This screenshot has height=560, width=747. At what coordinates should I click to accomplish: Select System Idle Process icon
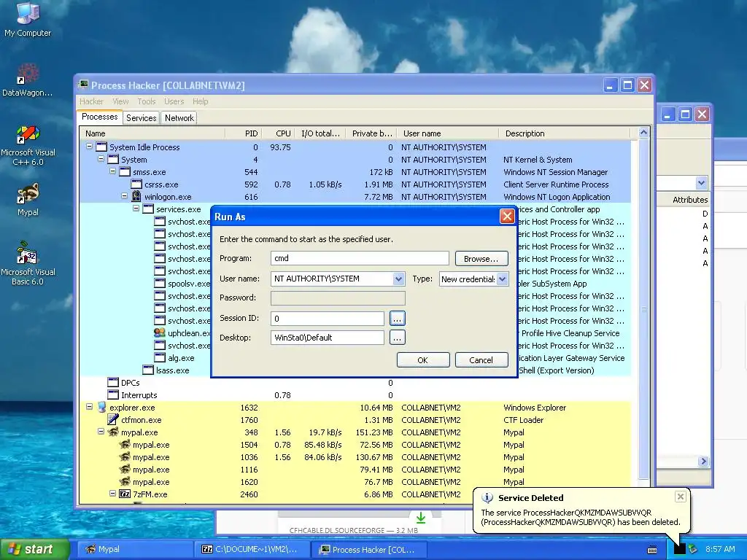[101, 147]
